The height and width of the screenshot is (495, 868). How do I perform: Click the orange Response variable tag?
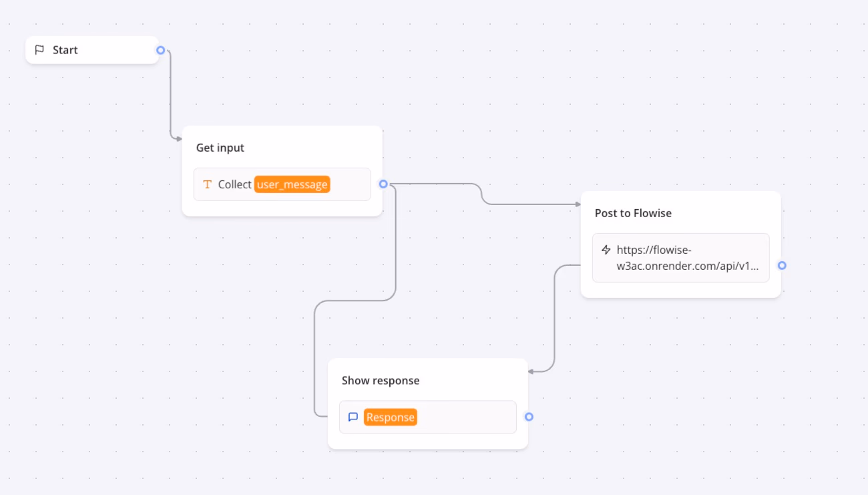pyautogui.click(x=391, y=417)
